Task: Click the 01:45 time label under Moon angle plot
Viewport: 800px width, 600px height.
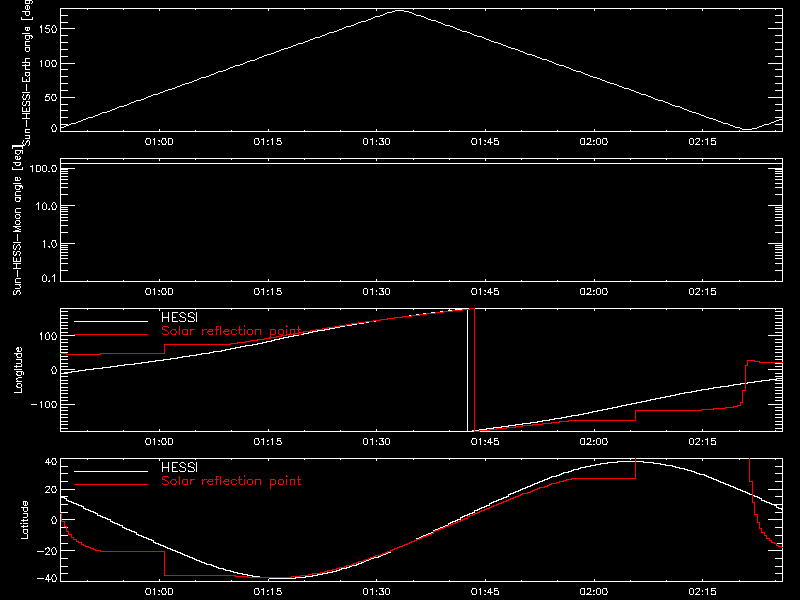Action: click(485, 292)
